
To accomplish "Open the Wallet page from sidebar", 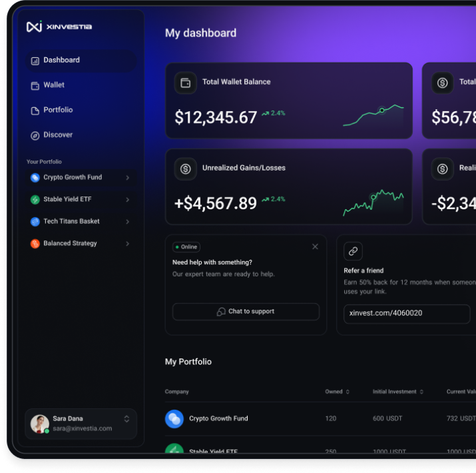I will coord(54,85).
